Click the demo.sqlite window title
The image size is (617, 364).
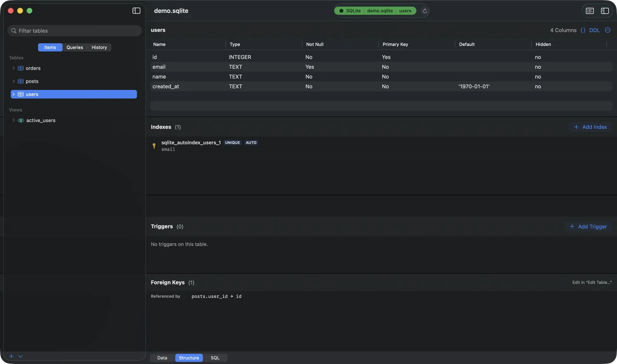pos(171,11)
